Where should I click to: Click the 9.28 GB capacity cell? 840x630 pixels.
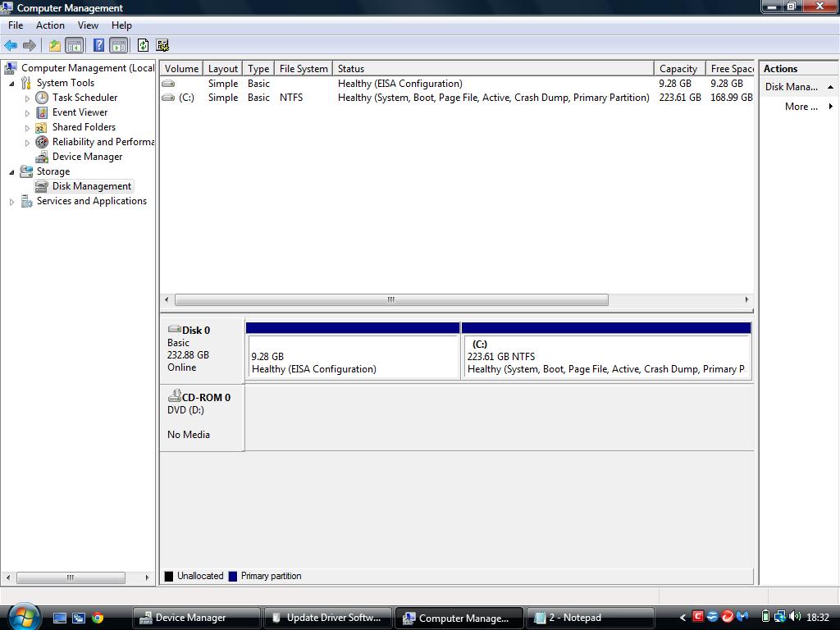[675, 84]
